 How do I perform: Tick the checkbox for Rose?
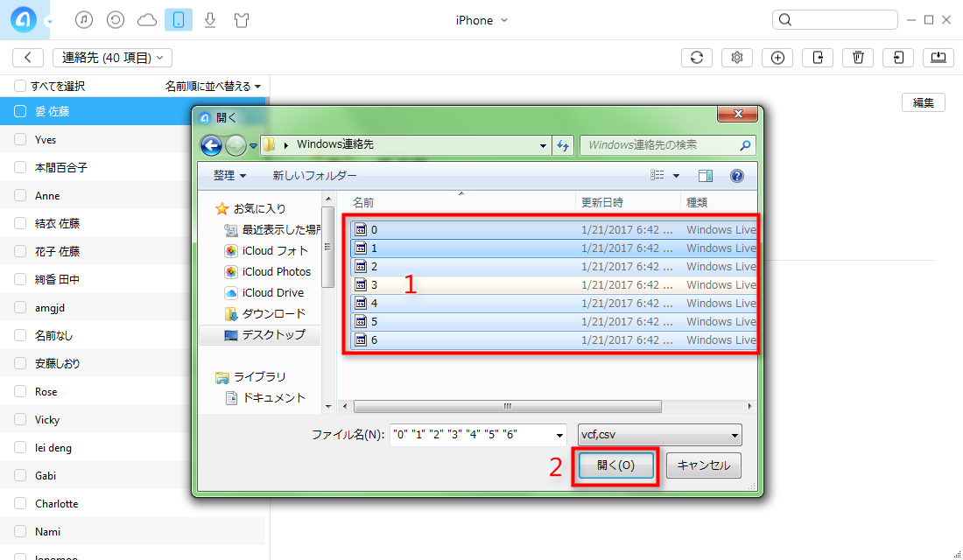[20, 391]
